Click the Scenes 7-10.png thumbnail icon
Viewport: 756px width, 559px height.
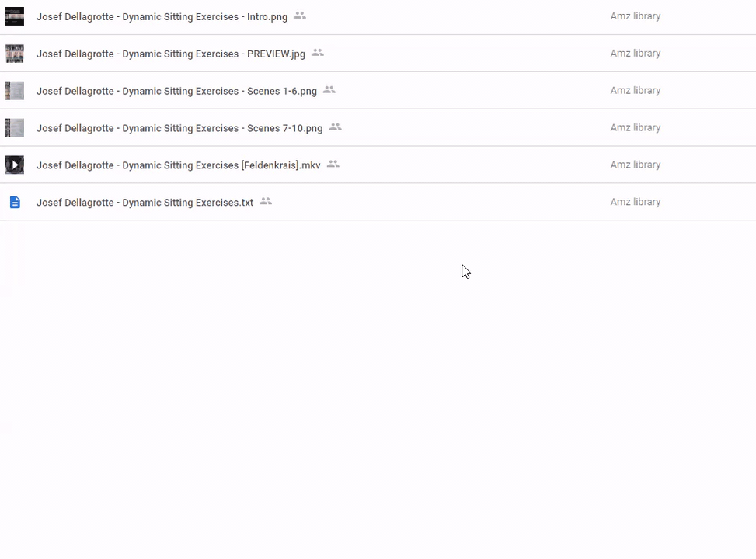[x=15, y=128]
